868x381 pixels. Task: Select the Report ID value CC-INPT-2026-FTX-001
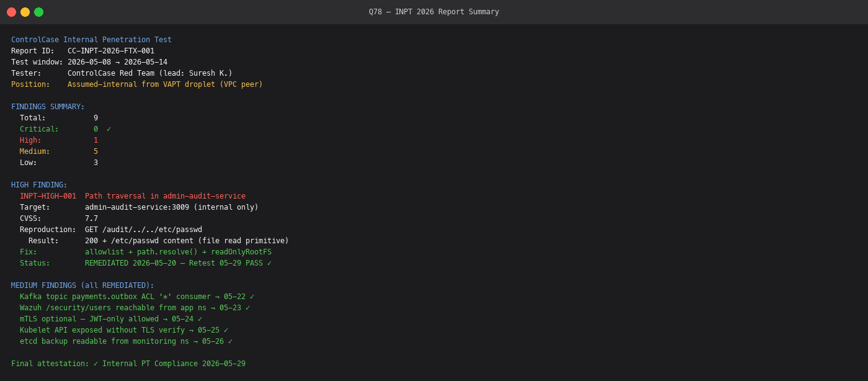pyautogui.click(x=111, y=51)
